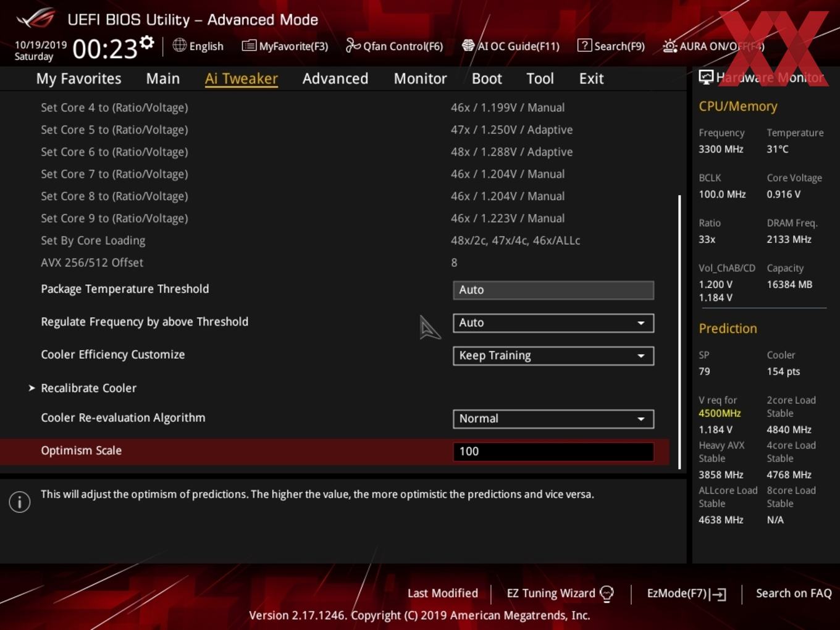Open the My Favorites tab
The width and height of the screenshot is (840, 630).
click(78, 78)
